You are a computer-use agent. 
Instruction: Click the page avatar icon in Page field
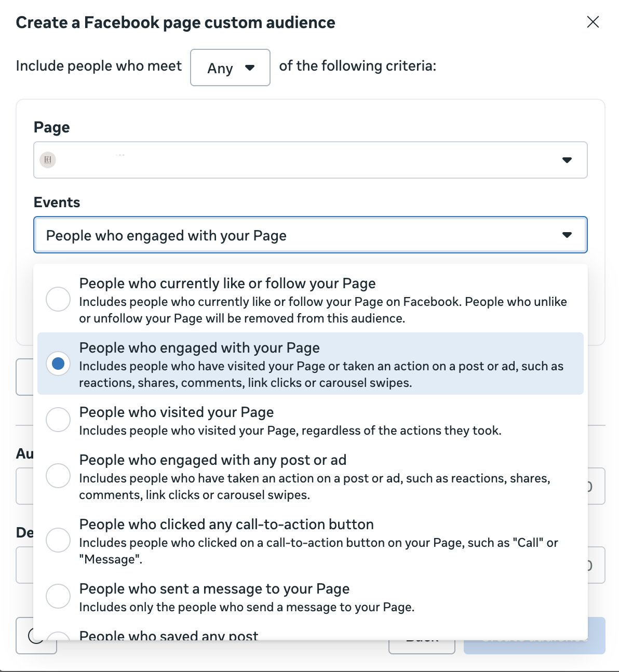48,160
